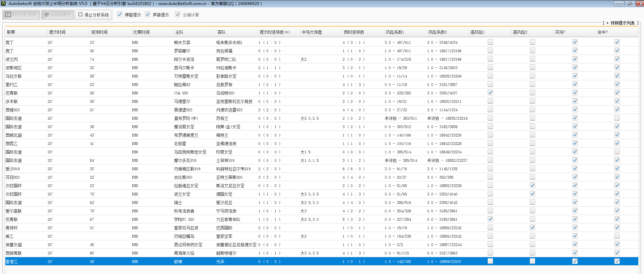Disable the 声音提示 checkbox
The height and width of the screenshot is (274, 644).
tap(148, 15)
